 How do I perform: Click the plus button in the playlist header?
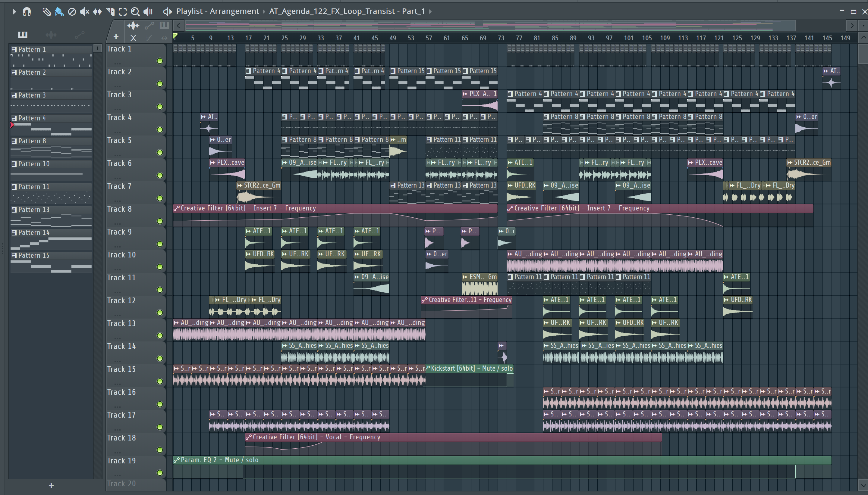[x=116, y=36]
